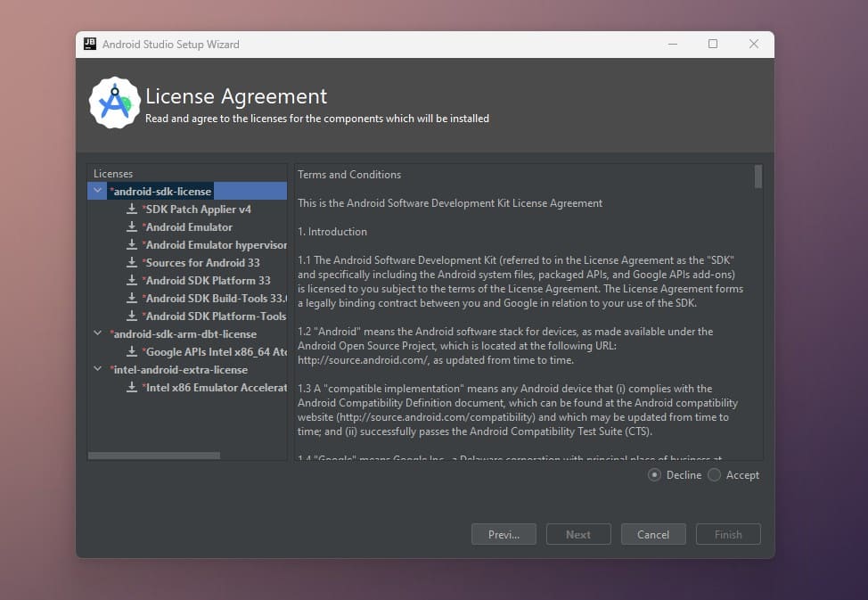The image size is (868, 600).
Task: Select the Android SDK Platform 33 entry
Action: [207, 280]
